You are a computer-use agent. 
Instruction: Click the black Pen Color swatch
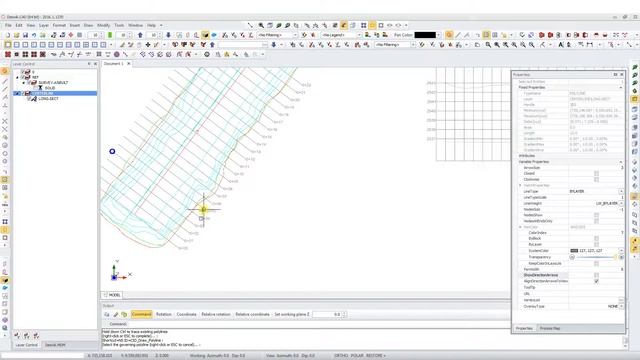425,35
